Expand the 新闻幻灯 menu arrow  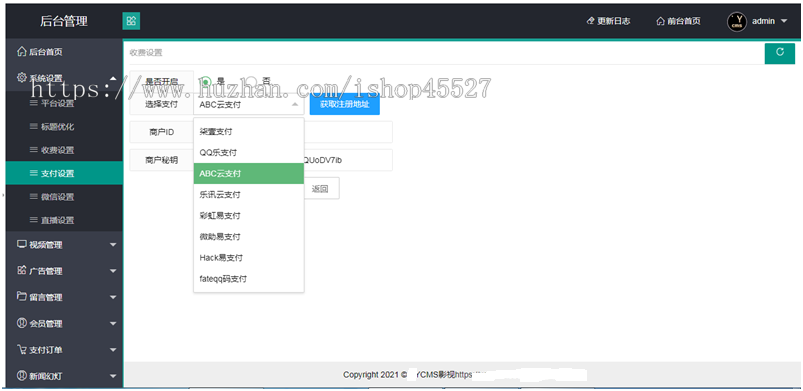coord(113,377)
